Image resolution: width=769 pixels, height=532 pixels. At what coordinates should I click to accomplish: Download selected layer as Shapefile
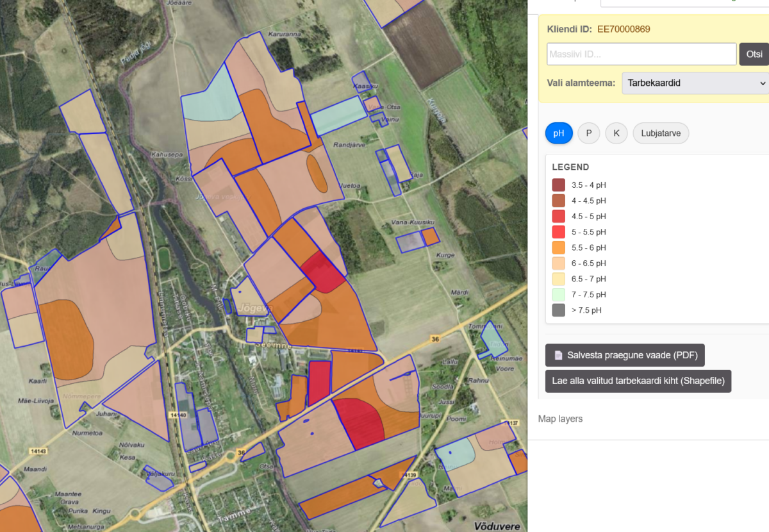point(638,381)
